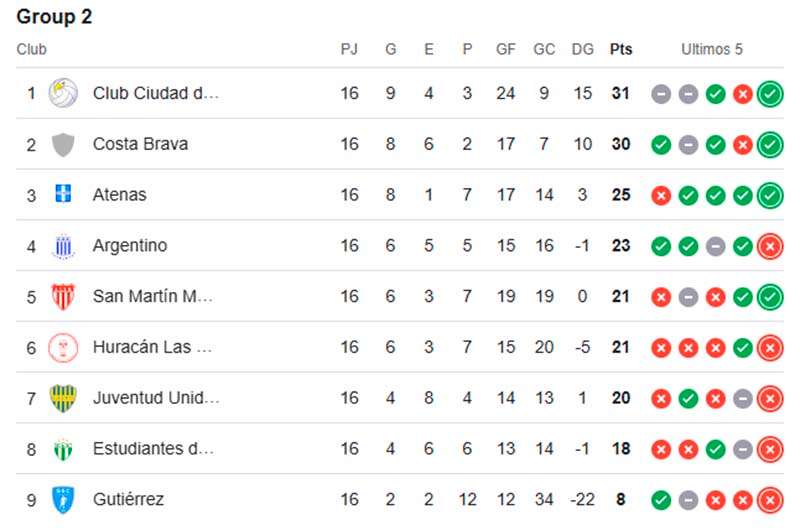
Task: Click Club Ciudad's first gray draw icon
Action: (661, 94)
